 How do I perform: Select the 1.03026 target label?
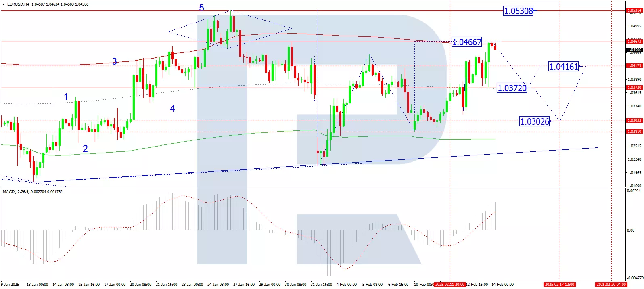tap(534, 121)
